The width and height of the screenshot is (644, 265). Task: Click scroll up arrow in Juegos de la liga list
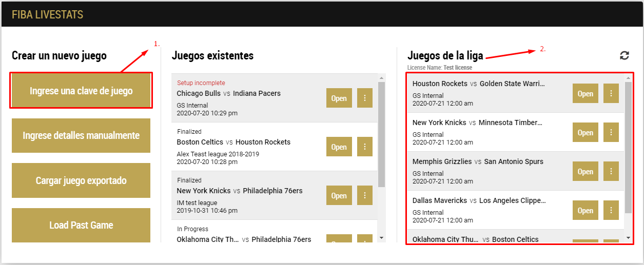629,78
